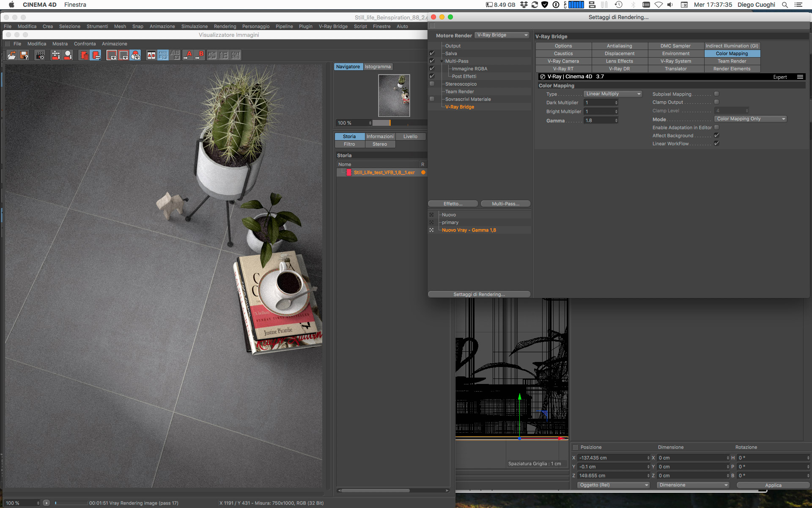Toggle the highlighted AB swap icon

tap(163, 55)
